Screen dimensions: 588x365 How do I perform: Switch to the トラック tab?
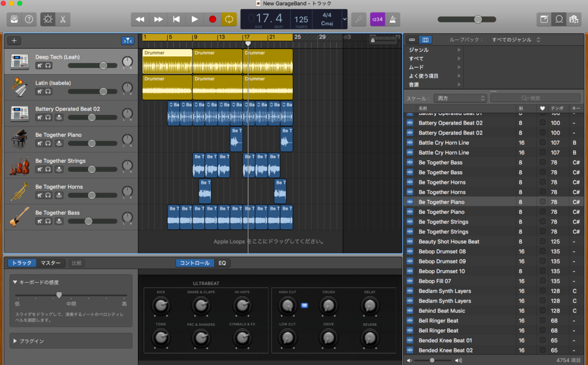coord(22,263)
